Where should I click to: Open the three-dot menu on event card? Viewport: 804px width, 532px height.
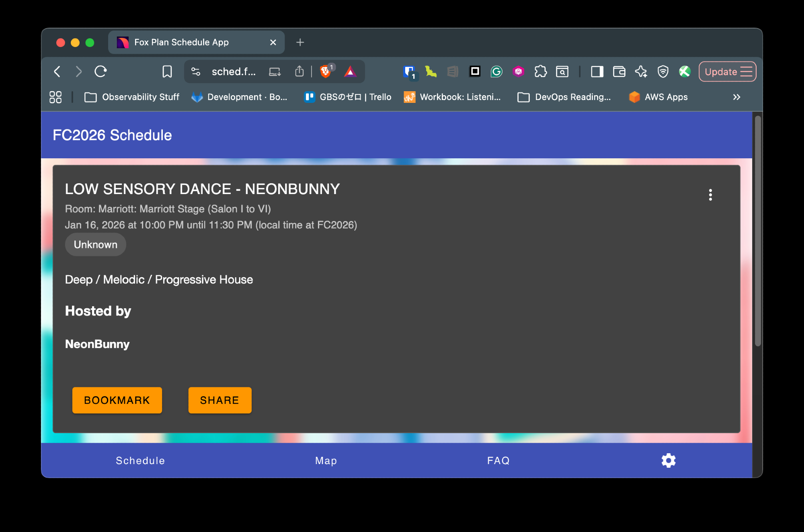710,195
